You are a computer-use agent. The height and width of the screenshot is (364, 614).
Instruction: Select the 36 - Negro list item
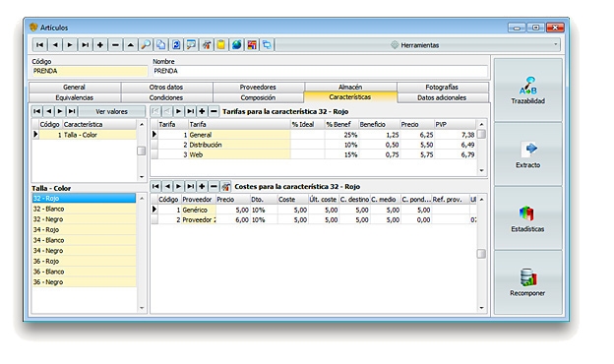84,281
